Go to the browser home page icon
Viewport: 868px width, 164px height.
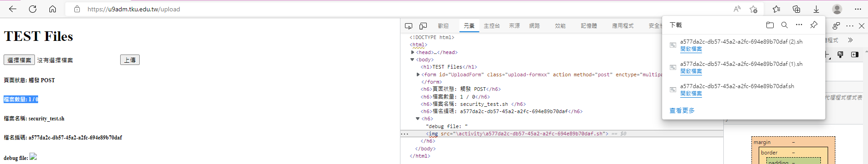click(x=53, y=9)
